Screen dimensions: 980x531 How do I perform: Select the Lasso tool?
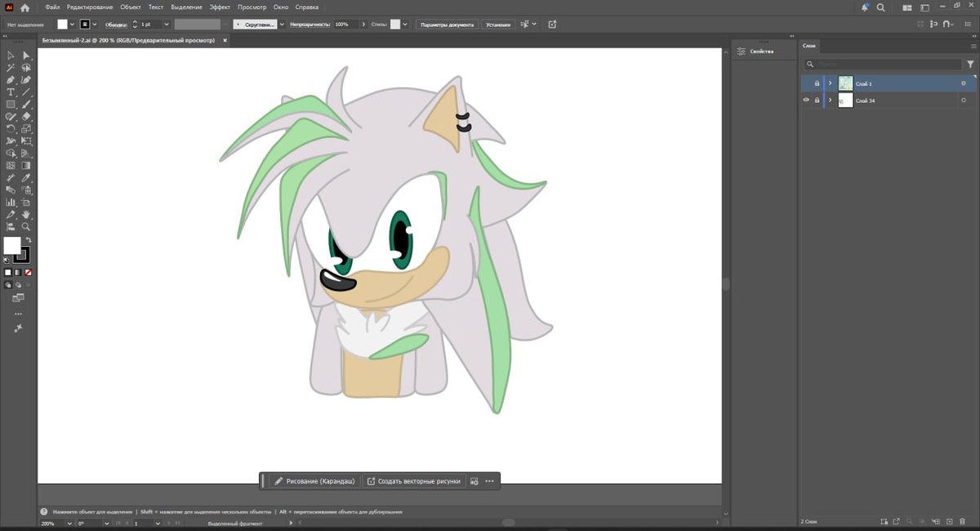(x=26, y=68)
